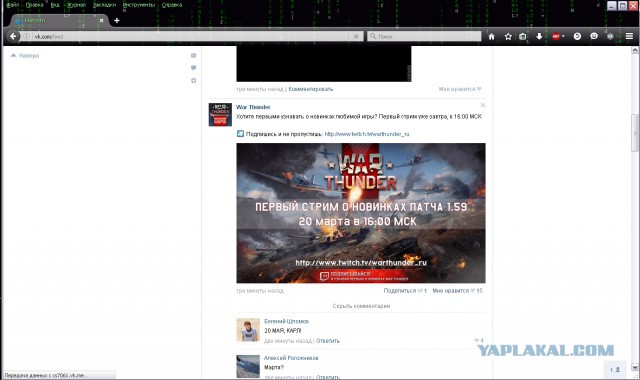
Task: Open the Правка menu
Action: coord(34,5)
